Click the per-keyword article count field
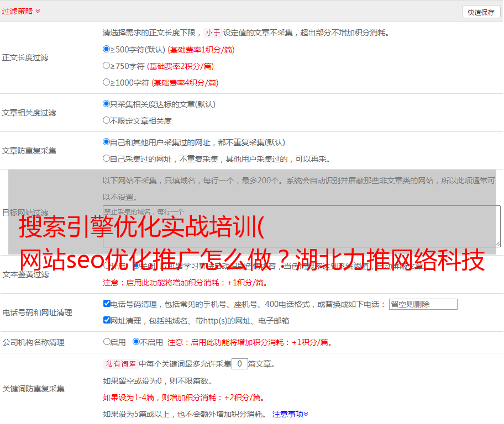 tap(239, 364)
